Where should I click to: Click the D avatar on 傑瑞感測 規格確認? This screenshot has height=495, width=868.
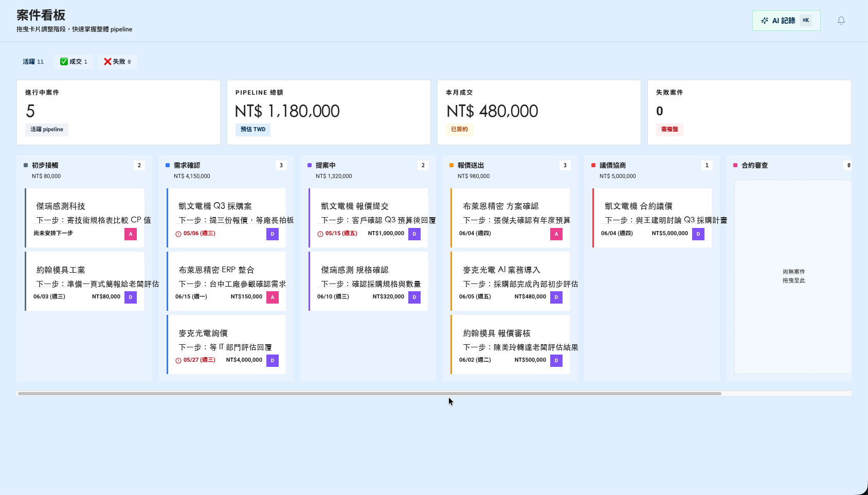click(414, 297)
